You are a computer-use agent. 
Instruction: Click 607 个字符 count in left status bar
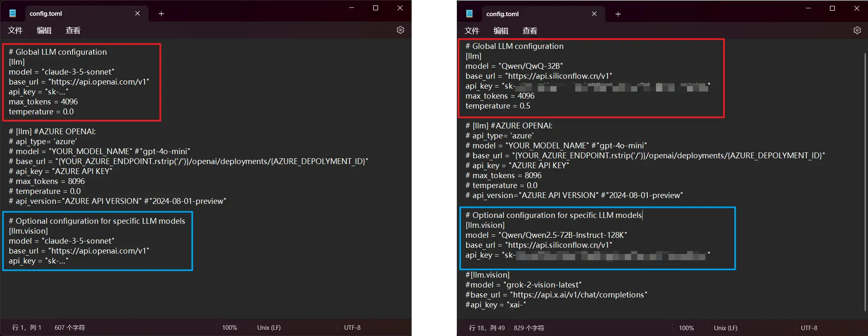[70, 327]
